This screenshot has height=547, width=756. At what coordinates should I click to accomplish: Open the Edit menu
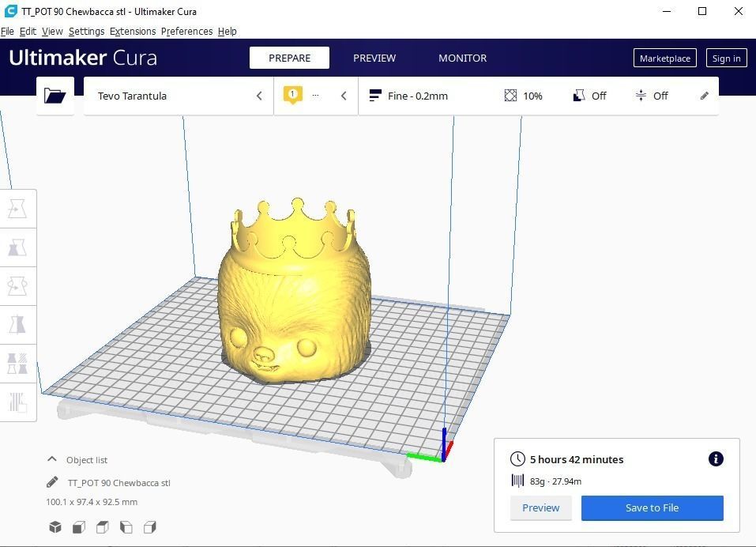pos(28,32)
